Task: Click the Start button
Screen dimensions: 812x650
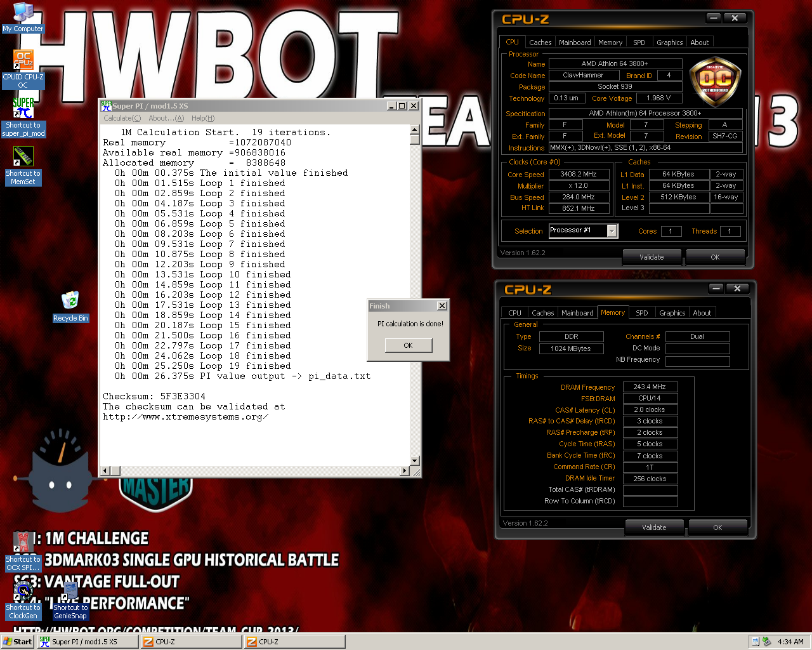Action: coord(18,642)
